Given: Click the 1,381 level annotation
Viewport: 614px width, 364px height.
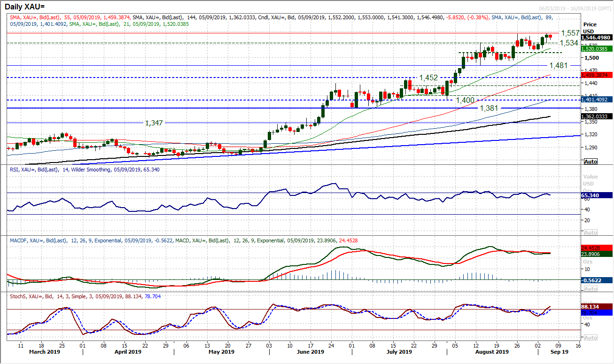Looking at the screenshot, I should [x=489, y=108].
